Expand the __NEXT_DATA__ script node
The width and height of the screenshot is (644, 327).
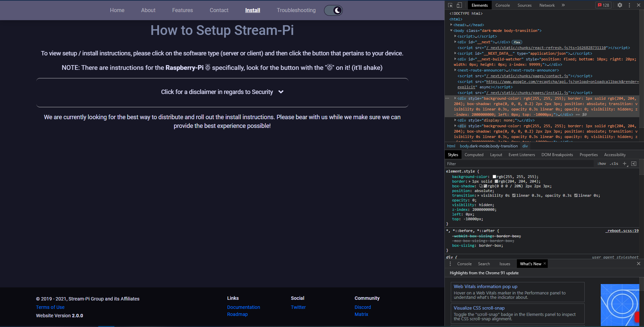point(455,53)
